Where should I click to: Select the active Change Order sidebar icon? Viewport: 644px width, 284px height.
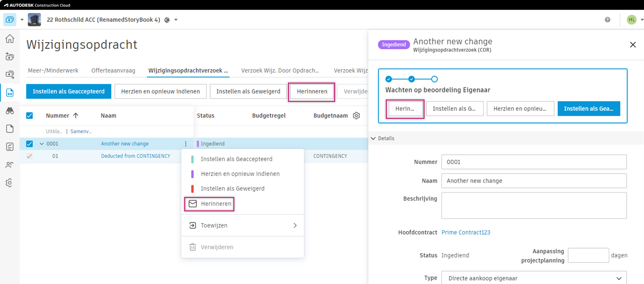(9, 93)
